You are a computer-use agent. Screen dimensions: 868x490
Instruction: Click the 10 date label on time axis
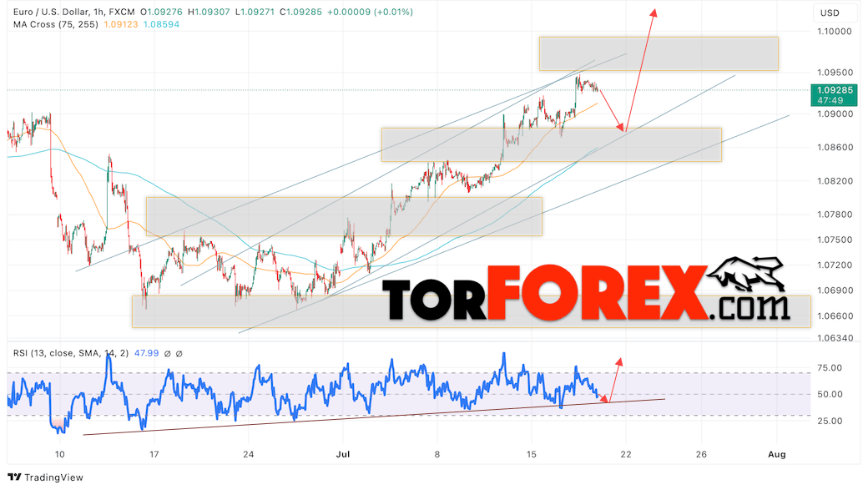[60, 455]
